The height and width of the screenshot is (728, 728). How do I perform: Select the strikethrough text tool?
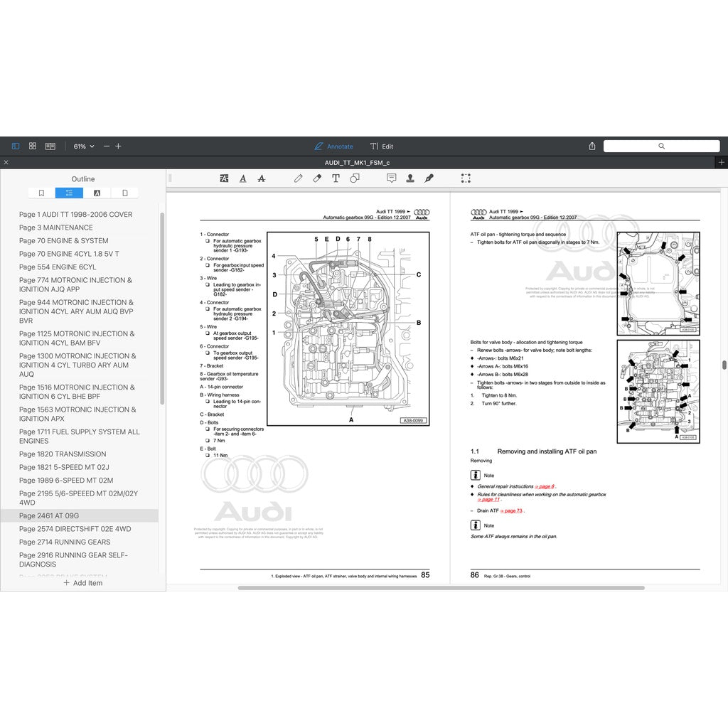pyautogui.click(x=261, y=178)
